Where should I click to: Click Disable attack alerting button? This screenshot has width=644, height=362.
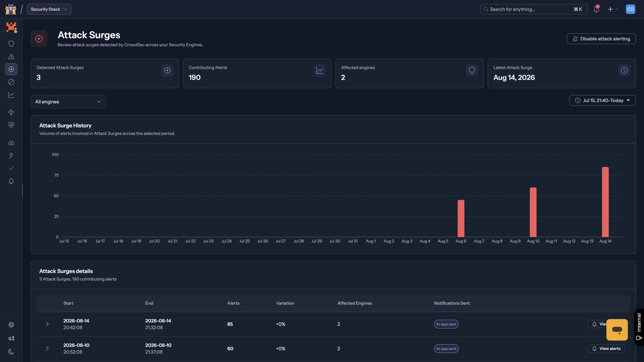[x=601, y=39]
